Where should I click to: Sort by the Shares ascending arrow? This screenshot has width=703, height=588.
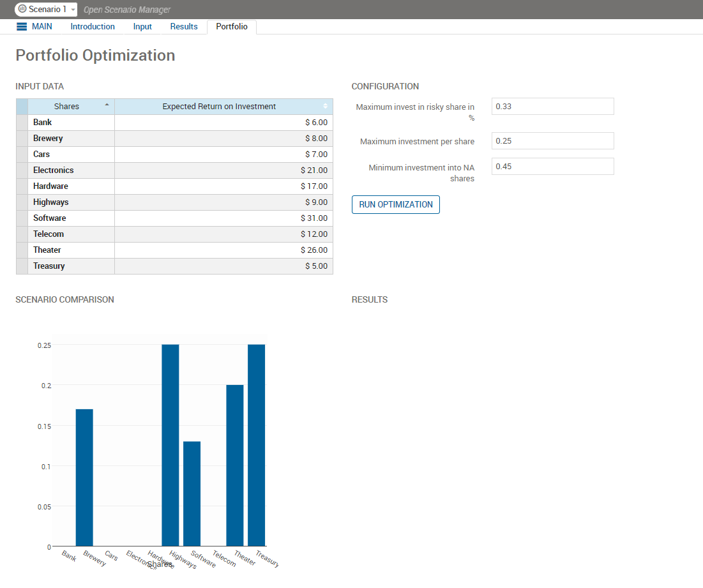(107, 105)
